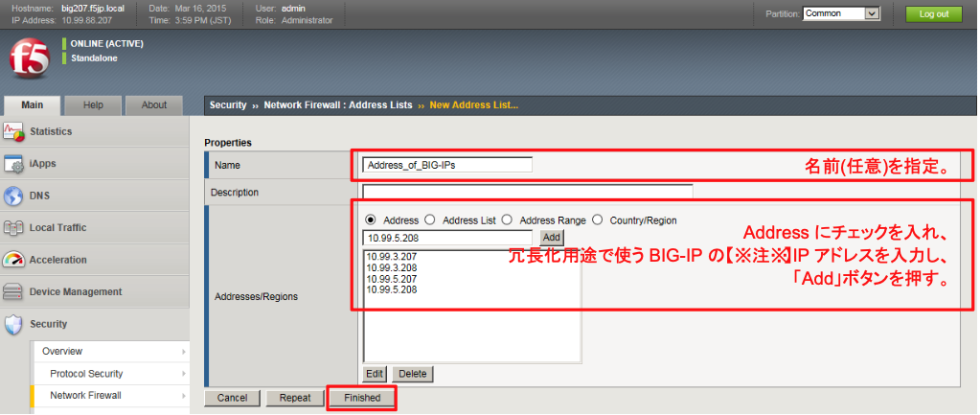This screenshot has height=415, width=980.
Task: Select the Address radio button
Action: click(371, 220)
